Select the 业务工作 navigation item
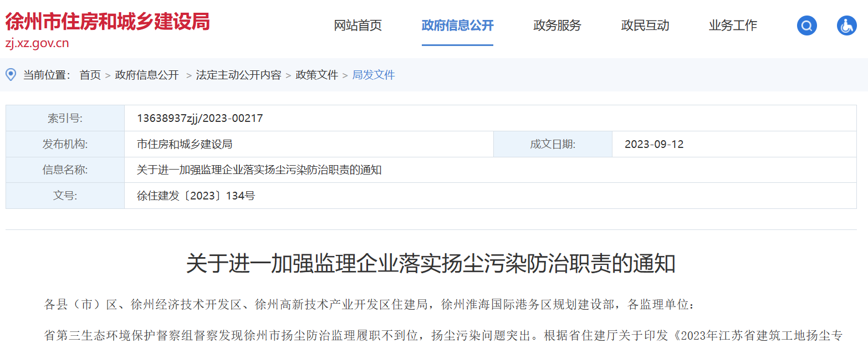 pyautogui.click(x=733, y=25)
